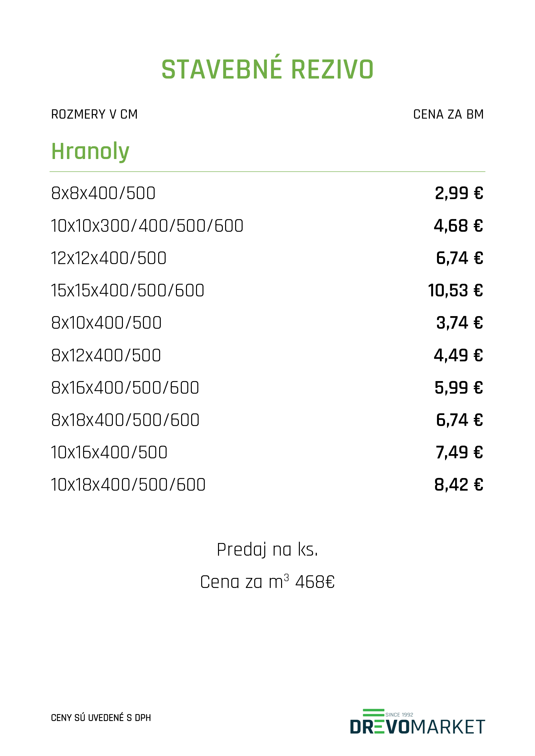Select the 10x10x300/400/500/600 dimension entry
The width and height of the screenshot is (535, 756).
pos(147,226)
